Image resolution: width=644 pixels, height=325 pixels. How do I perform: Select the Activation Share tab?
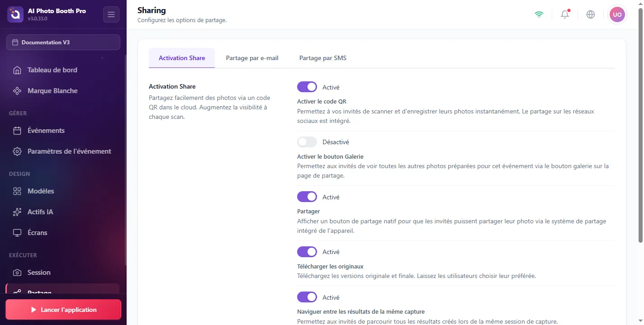click(x=182, y=58)
